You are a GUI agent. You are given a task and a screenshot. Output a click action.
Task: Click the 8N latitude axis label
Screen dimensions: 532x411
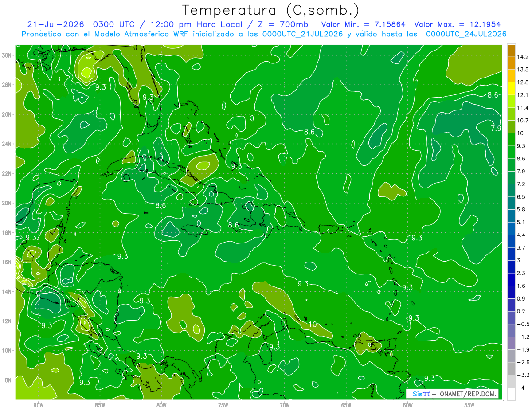[x=9, y=380]
